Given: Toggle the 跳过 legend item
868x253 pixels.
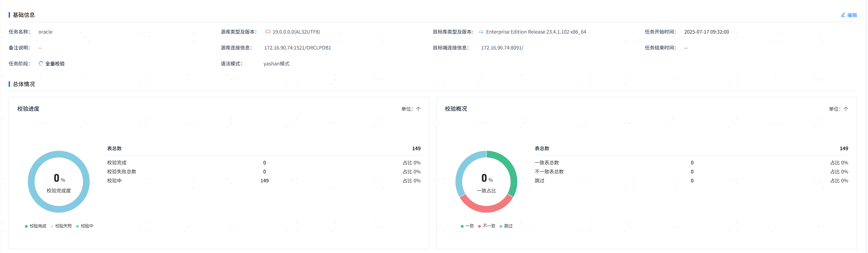Looking at the screenshot, I should click(506, 226).
